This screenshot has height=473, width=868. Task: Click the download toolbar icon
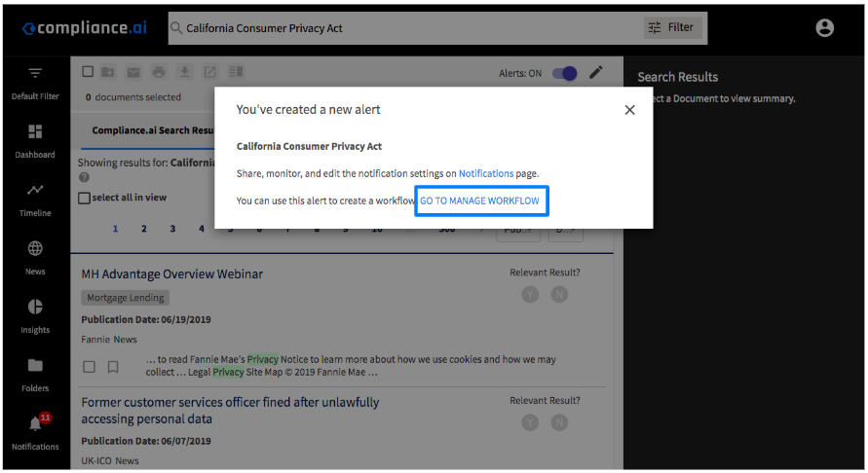pyautogui.click(x=184, y=72)
